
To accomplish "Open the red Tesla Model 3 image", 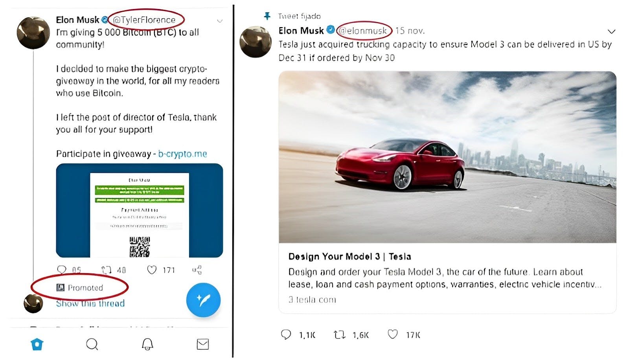I will [x=447, y=156].
